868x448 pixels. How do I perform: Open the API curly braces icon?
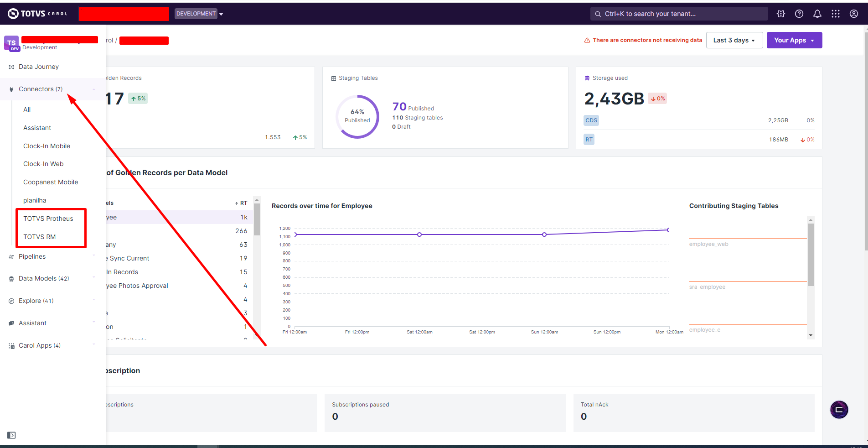point(781,14)
